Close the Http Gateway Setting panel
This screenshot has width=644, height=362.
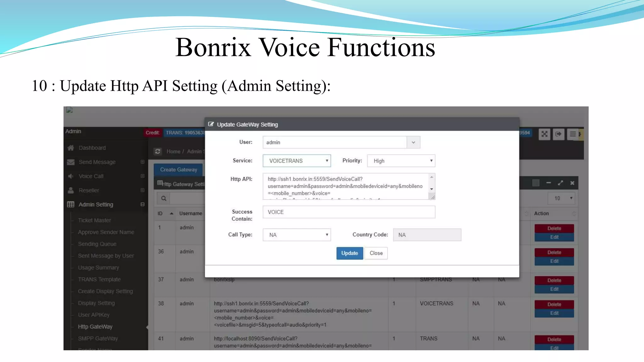tap(572, 183)
